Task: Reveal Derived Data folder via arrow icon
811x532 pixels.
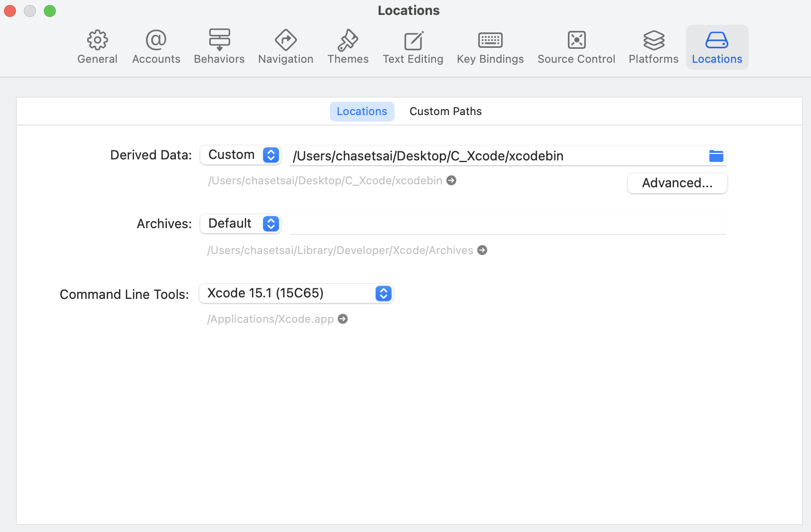Action: (x=451, y=180)
